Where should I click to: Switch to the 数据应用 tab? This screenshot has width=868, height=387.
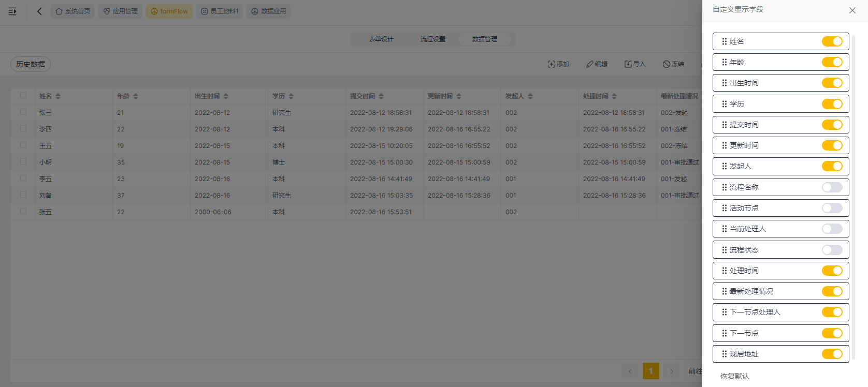(x=268, y=11)
